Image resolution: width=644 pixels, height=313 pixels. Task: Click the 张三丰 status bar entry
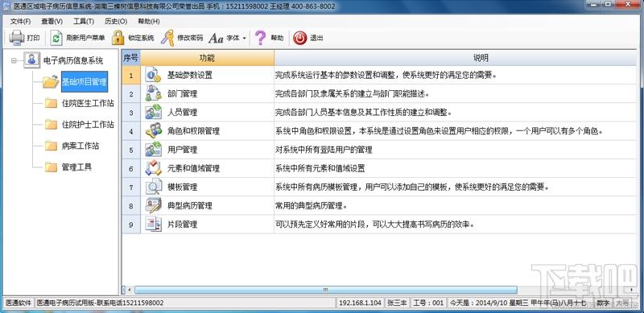(x=397, y=303)
